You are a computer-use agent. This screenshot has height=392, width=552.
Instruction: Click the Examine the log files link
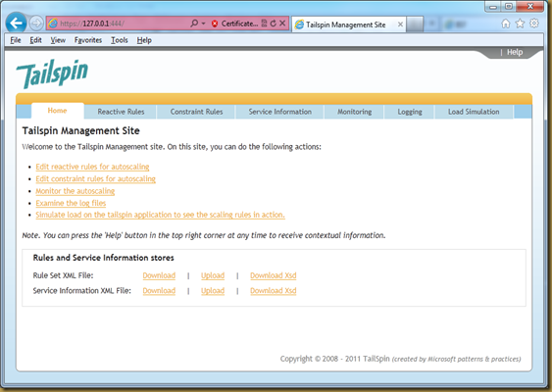tap(71, 203)
